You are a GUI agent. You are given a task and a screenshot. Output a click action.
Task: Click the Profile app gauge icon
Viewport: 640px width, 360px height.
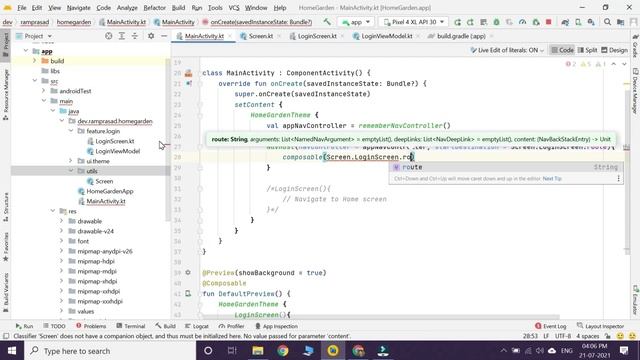523,22
